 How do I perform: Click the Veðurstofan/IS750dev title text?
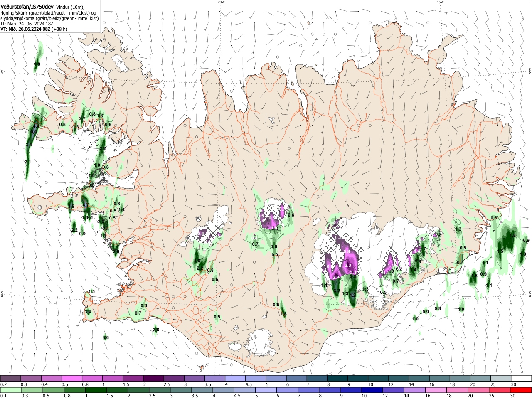(x=27, y=7)
